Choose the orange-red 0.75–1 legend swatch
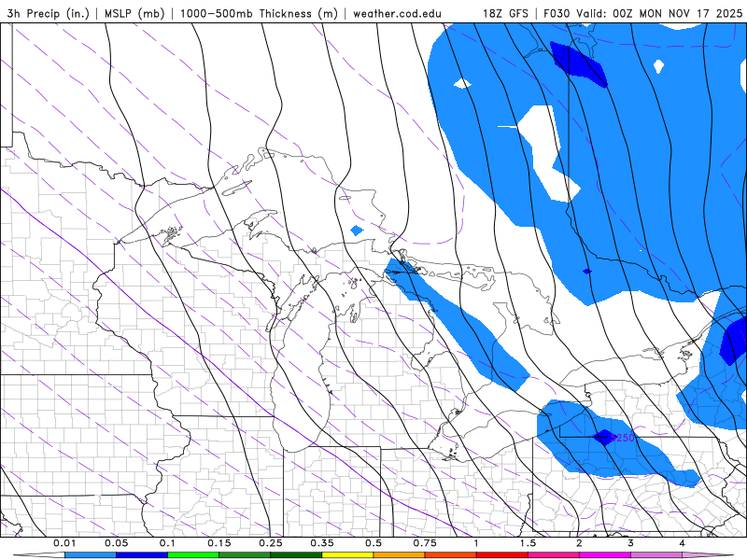The height and width of the screenshot is (560, 747). (451, 555)
